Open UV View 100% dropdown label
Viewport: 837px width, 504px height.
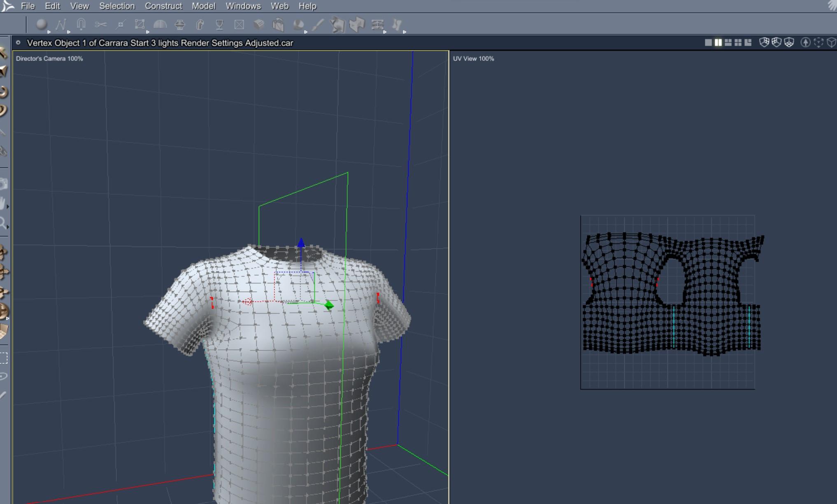tap(473, 58)
